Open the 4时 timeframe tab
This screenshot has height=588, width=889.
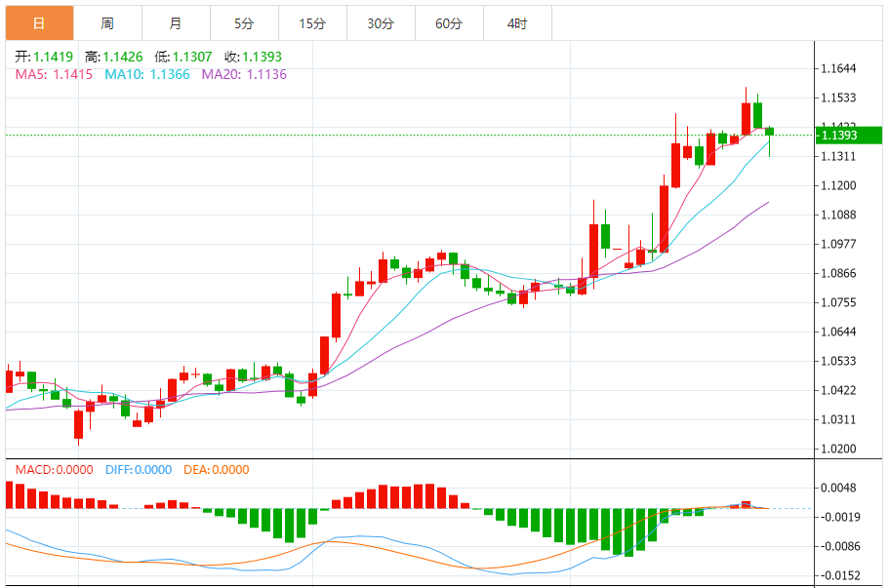(517, 23)
